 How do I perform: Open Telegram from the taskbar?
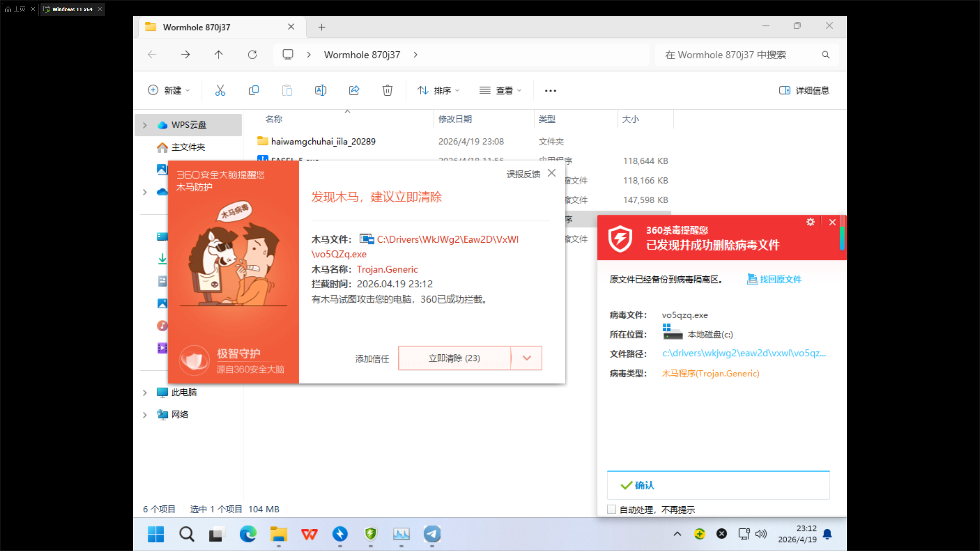coord(432,534)
